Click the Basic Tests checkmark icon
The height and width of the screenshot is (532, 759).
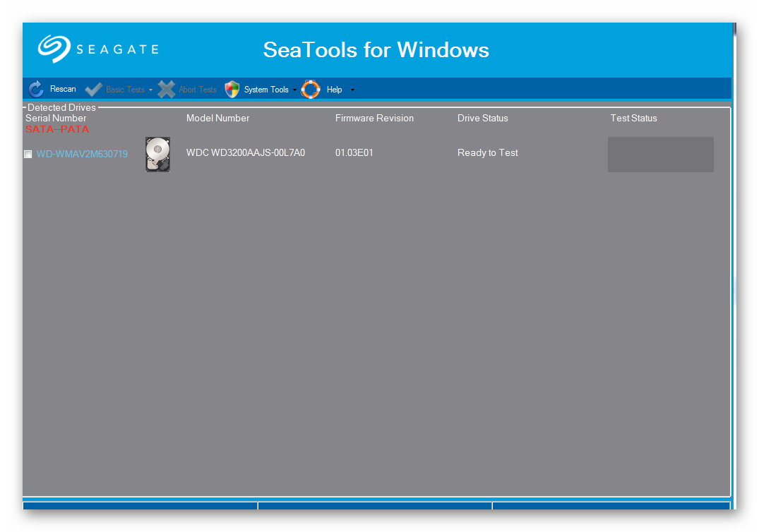[x=93, y=90]
